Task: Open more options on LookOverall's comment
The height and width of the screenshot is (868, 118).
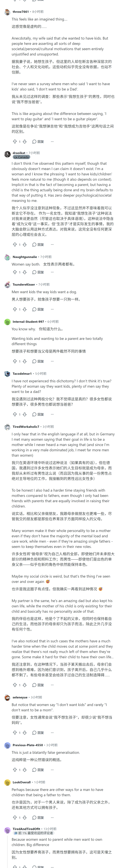Action: tap(52, 817)
